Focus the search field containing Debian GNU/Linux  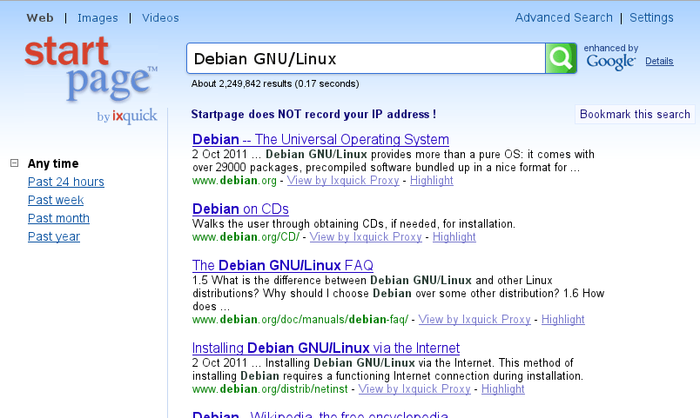pos(366,59)
